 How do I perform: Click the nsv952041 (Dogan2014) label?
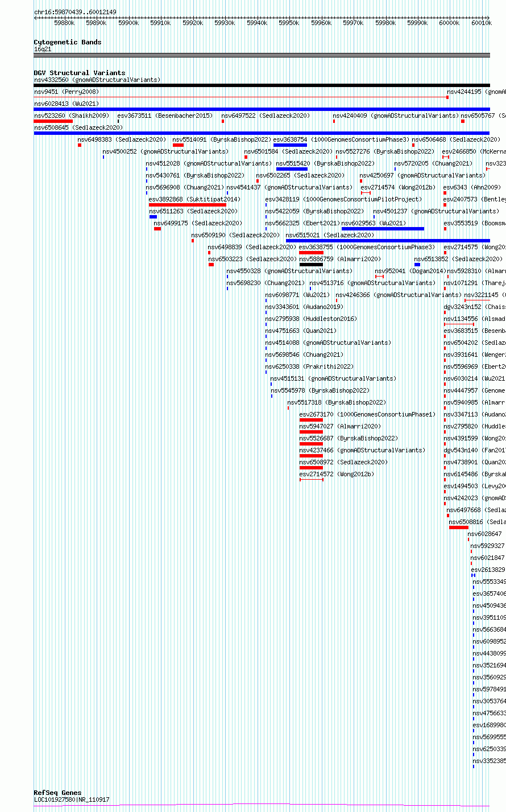point(410,271)
